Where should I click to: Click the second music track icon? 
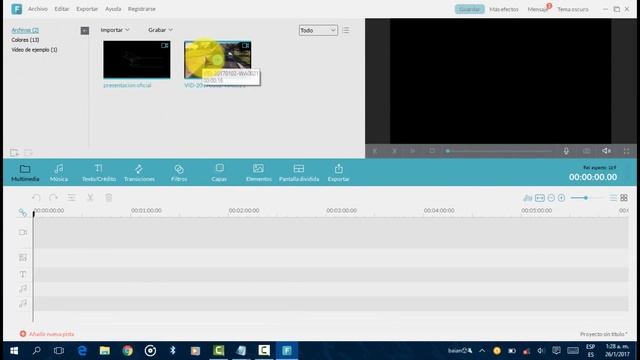tap(22, 303)
